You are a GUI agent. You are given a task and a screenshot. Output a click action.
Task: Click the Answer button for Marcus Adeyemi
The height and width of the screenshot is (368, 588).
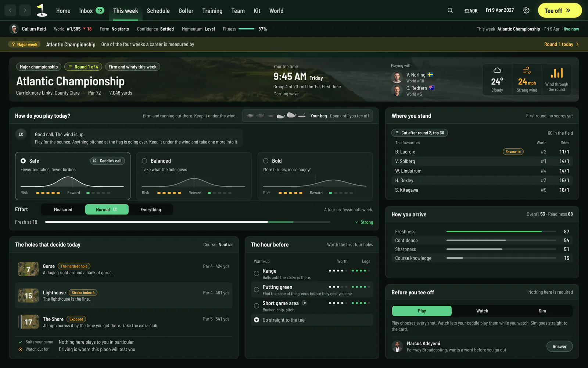coord(559,346)
